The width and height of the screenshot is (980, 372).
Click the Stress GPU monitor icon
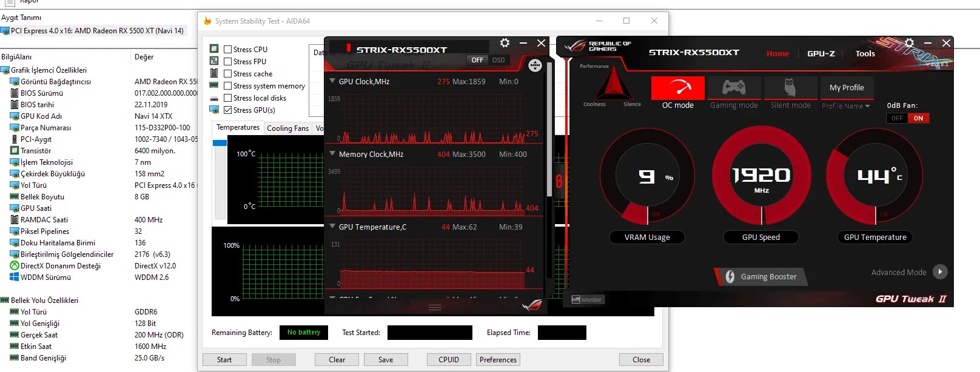click(214, 110)
